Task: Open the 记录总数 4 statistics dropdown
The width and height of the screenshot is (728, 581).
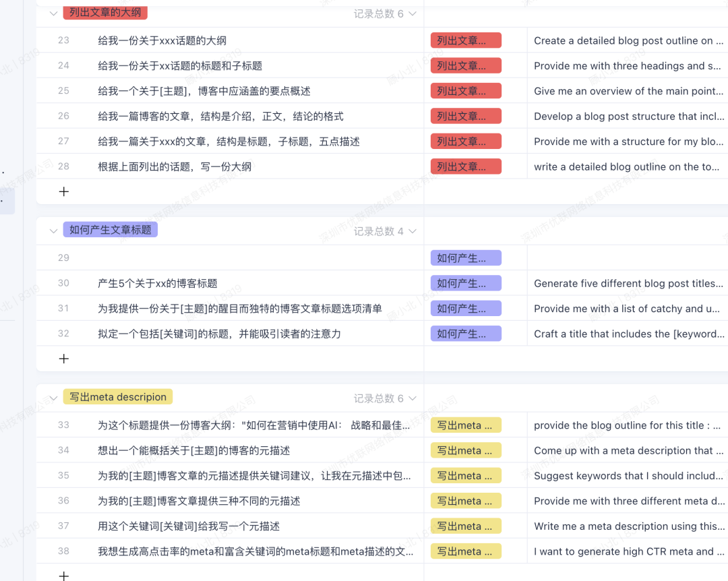Action: (386, 231)
